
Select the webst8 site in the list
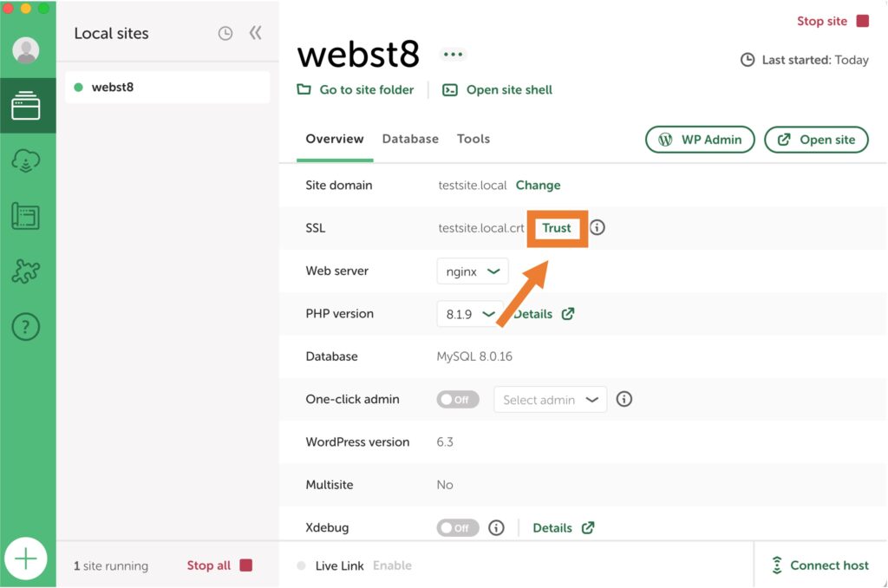166,87
